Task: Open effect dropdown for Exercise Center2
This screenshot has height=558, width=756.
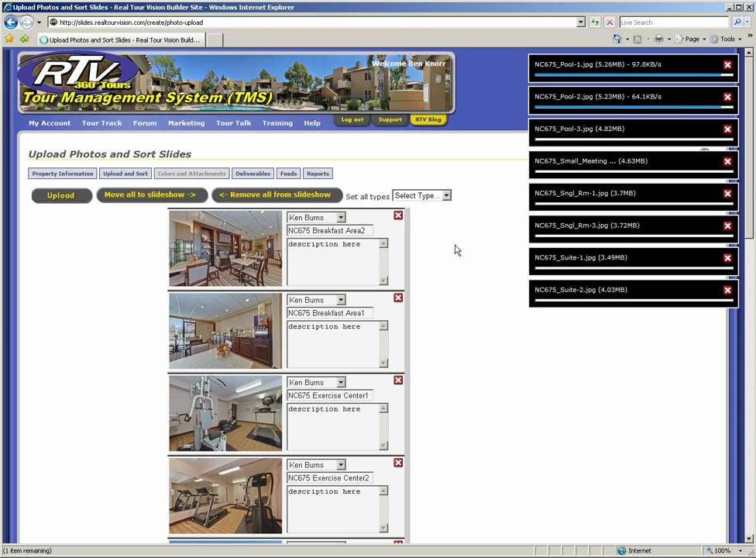Action: [x=316, y=465]
